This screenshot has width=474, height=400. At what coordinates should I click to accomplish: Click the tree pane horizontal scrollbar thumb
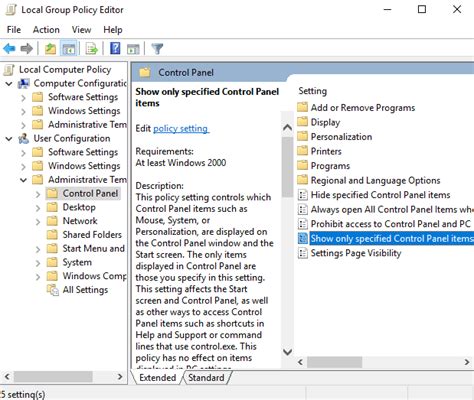[x=53, y=377]
